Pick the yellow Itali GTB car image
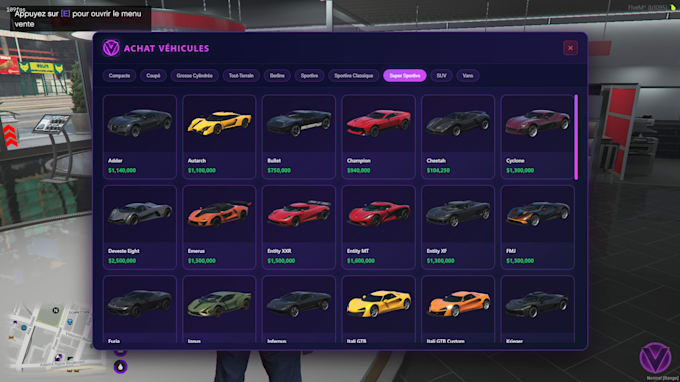 [378, 304]
